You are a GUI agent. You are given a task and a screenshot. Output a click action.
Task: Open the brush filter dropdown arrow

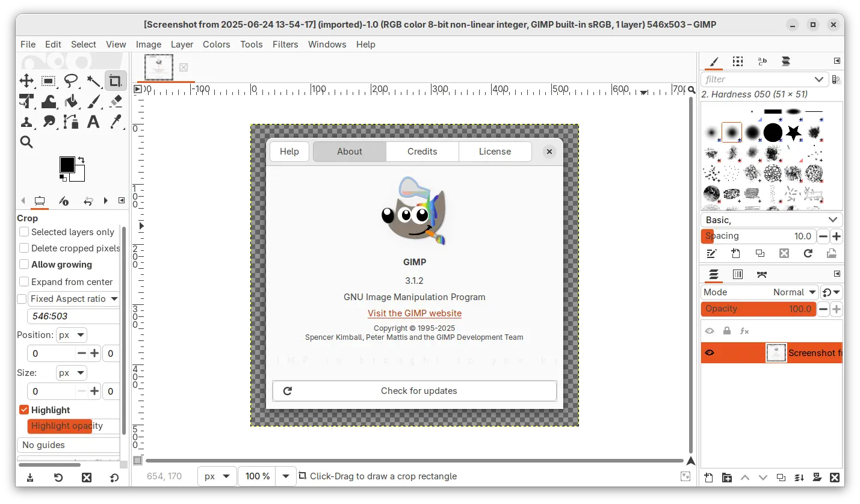818,79
